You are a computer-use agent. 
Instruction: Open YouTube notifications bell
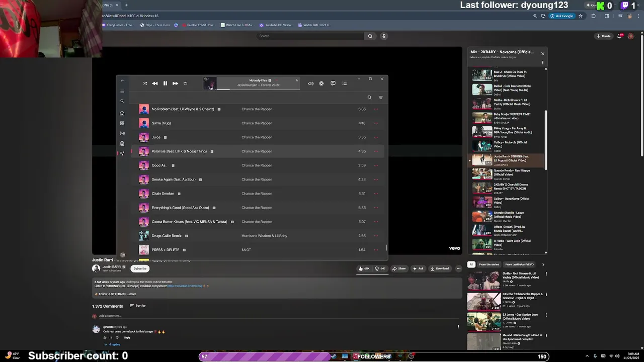point(620,36)
